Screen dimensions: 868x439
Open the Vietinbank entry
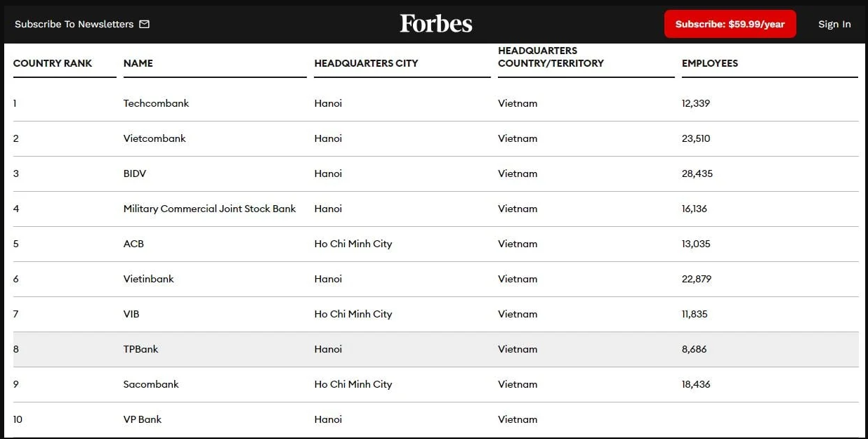point(149,279)
